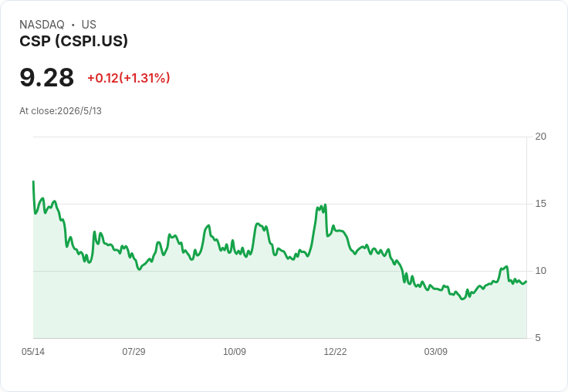Click the US market label
Image resolution: width=568 pixels, height=392 pixels.
tap(89, 25)
